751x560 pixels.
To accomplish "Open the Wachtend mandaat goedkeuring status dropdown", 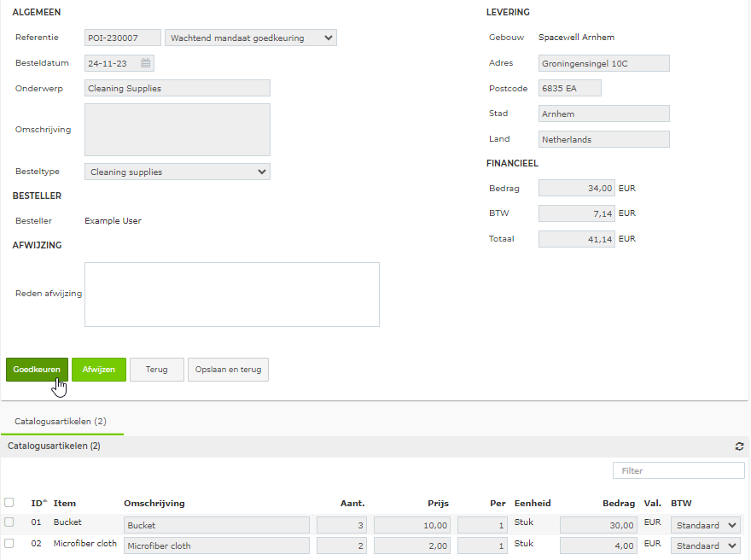I will coord(251,38).
